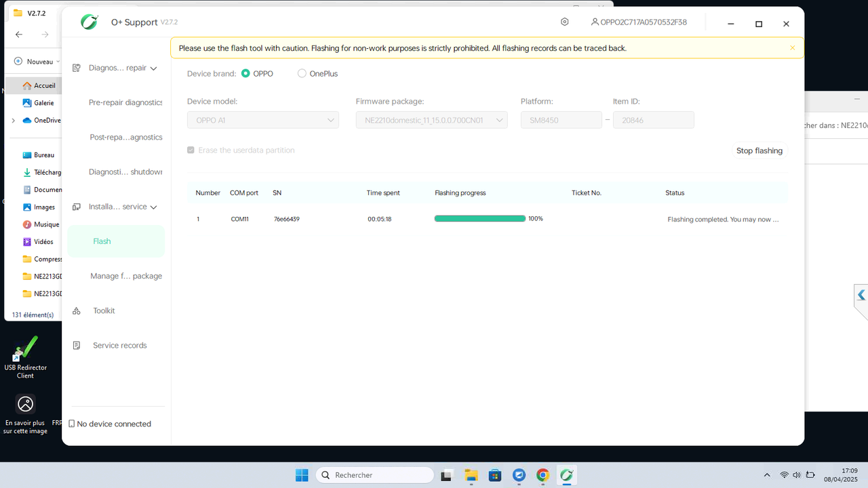Click the phone icon beside No device connected
The image size is (868, 488).
tap(72, 424)
